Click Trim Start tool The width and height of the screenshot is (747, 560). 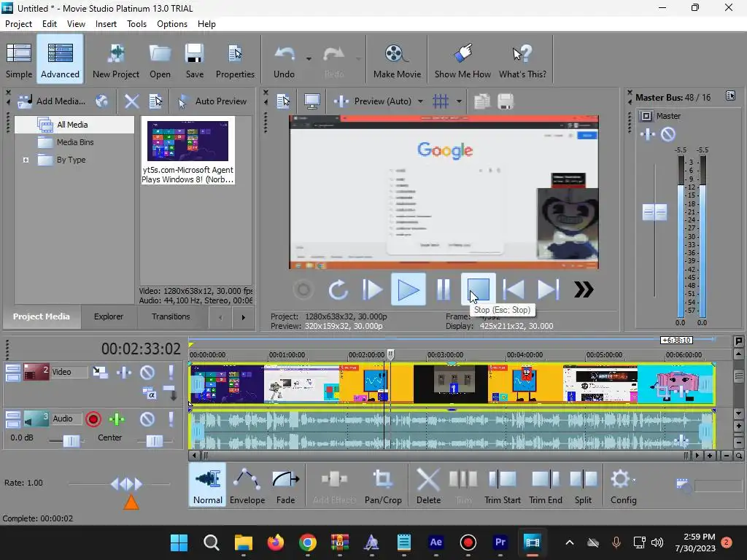pos(502,486)
